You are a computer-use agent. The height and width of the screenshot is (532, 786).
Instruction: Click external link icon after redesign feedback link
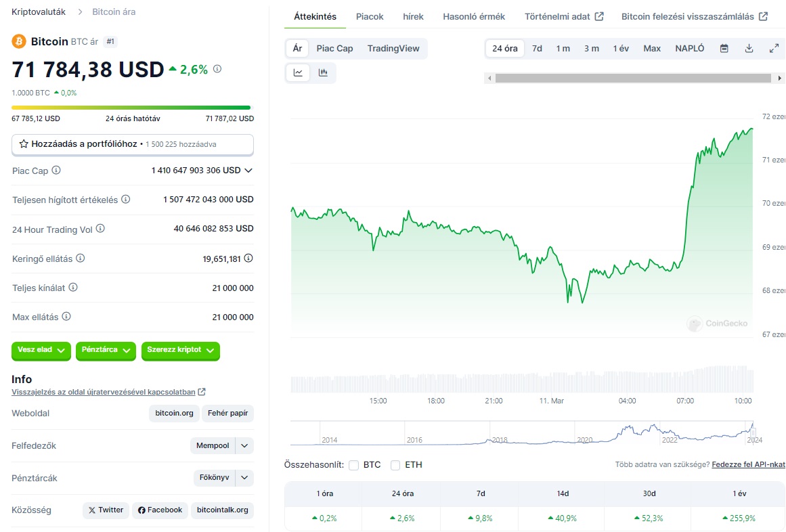tap(202, 392)
